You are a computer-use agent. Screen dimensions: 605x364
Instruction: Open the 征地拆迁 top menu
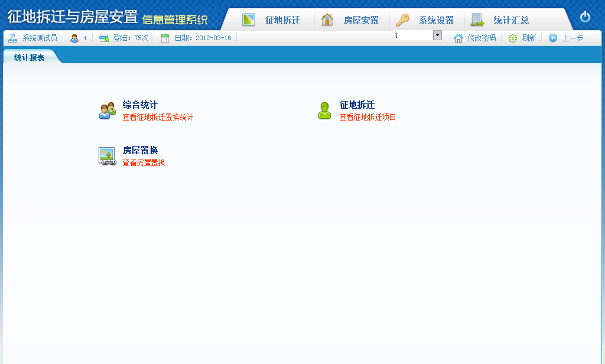pos(282,20)
